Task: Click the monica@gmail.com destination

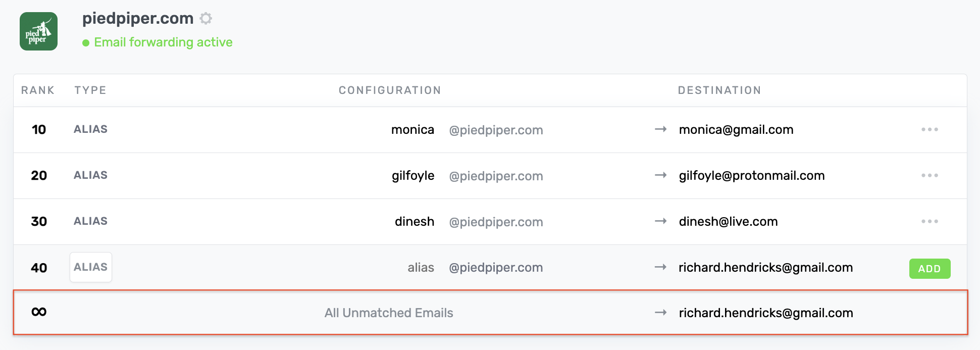Action: click(736, 130)
